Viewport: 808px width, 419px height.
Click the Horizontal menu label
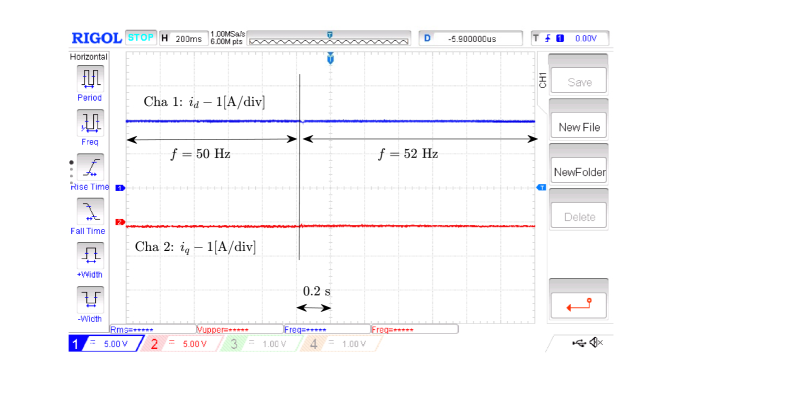coord(89,57)
